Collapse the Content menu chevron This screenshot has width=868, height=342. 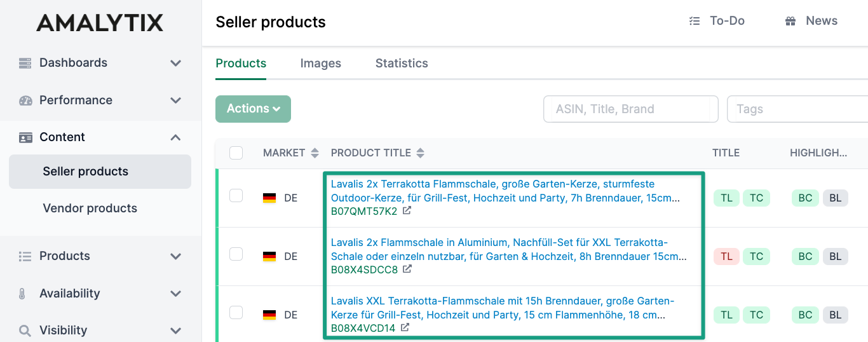click(176, 137)
